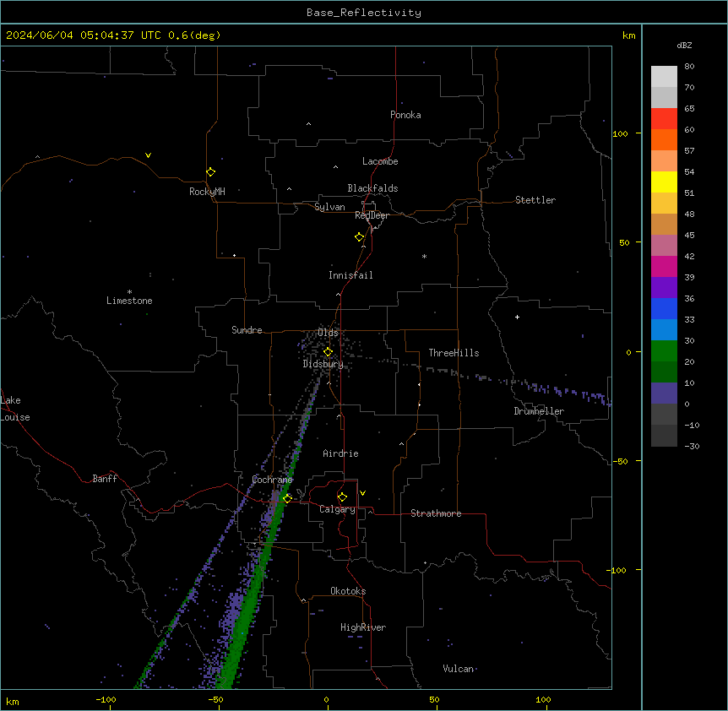Select the dark orange 57-60 dBZ swatch
Screen dimensions: 728x711
[664, 139]
